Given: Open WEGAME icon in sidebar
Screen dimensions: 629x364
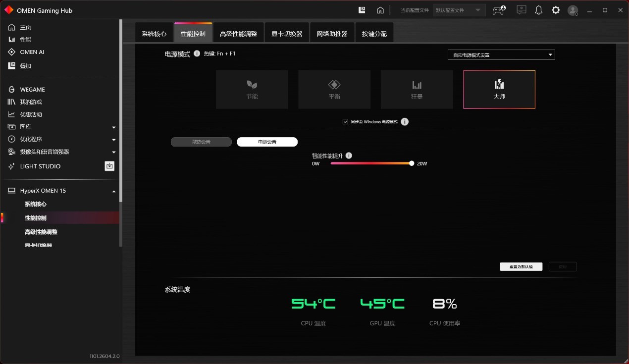Looking at the screenshot, I should (x=11, y=90).
